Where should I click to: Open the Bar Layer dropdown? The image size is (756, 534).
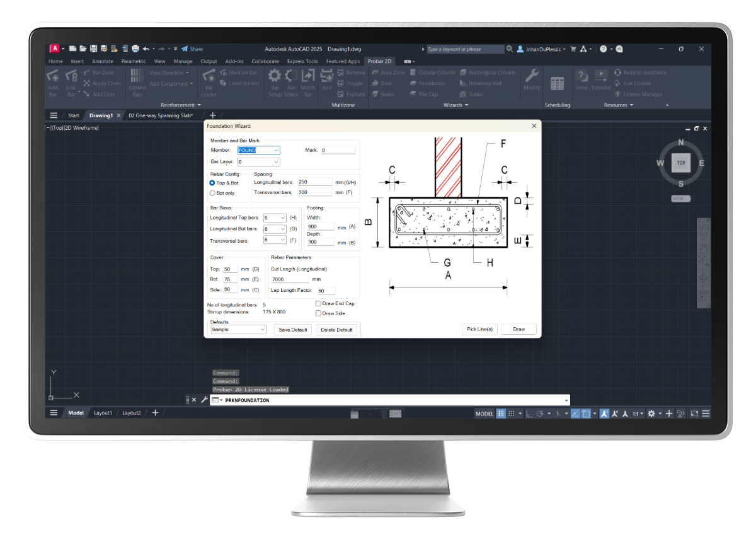pos(276,162)
